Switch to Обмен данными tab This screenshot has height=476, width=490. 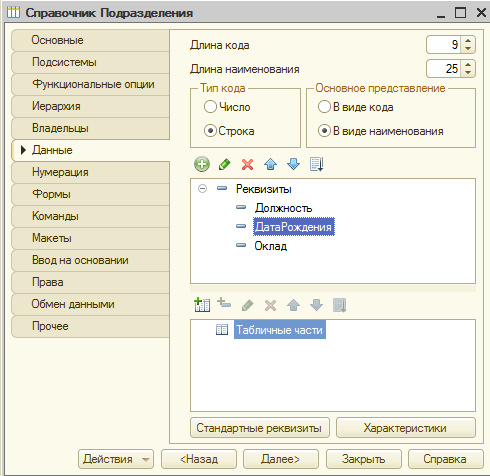tap(90, 304)
